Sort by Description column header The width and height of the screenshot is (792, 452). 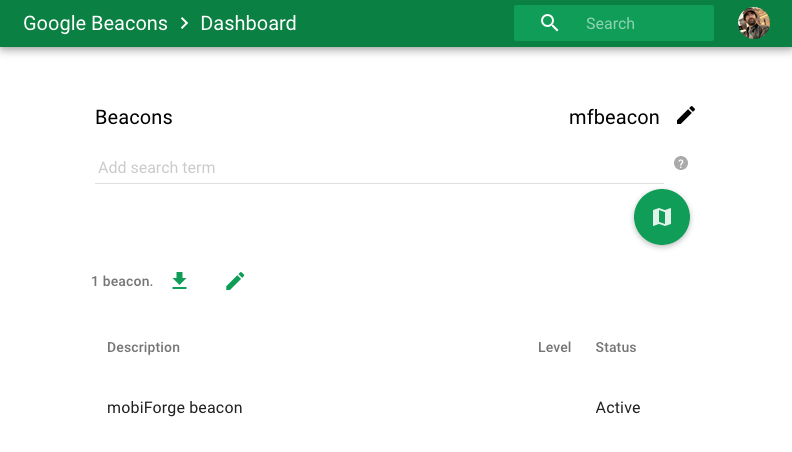coord(143,347)
